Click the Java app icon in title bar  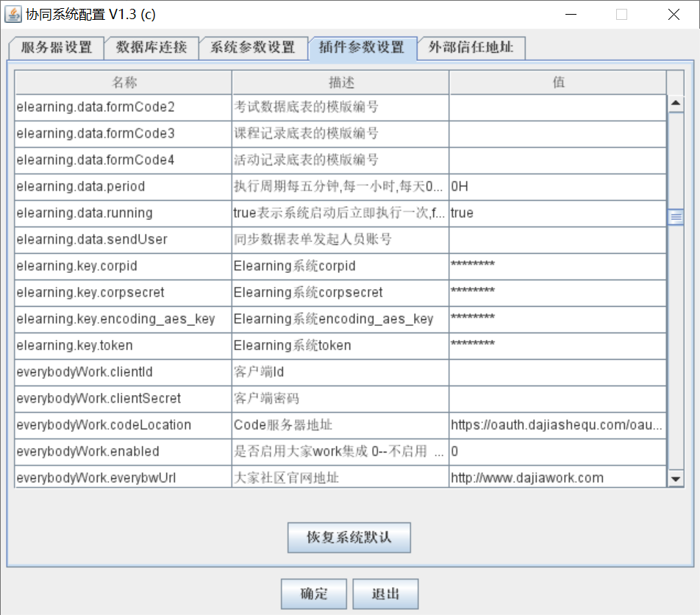tap(13, 14)
